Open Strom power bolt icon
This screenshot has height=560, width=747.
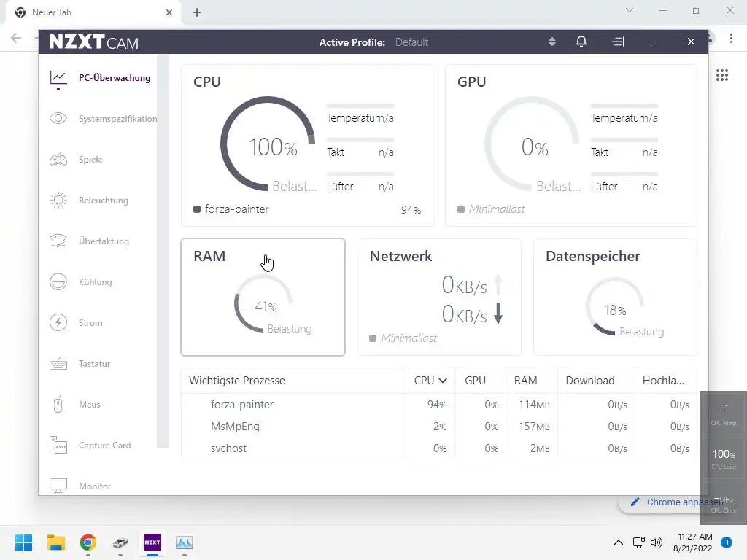point(58,323)
